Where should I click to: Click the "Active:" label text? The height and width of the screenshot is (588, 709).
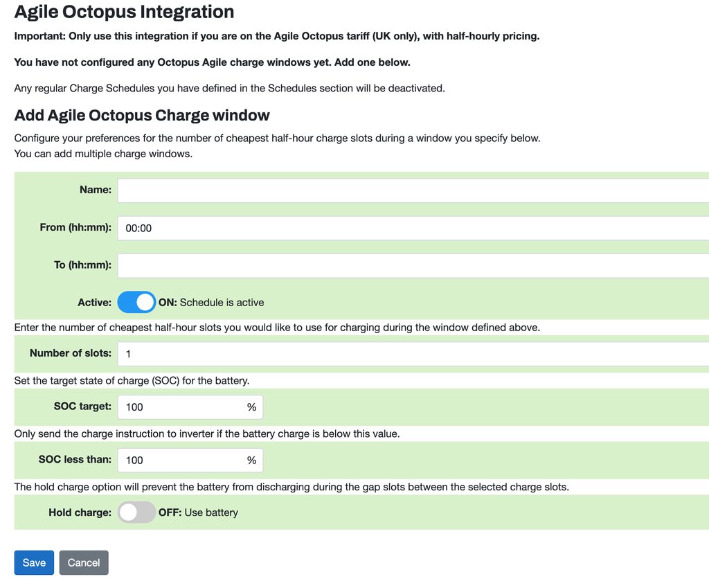click(x=94, y=303)
